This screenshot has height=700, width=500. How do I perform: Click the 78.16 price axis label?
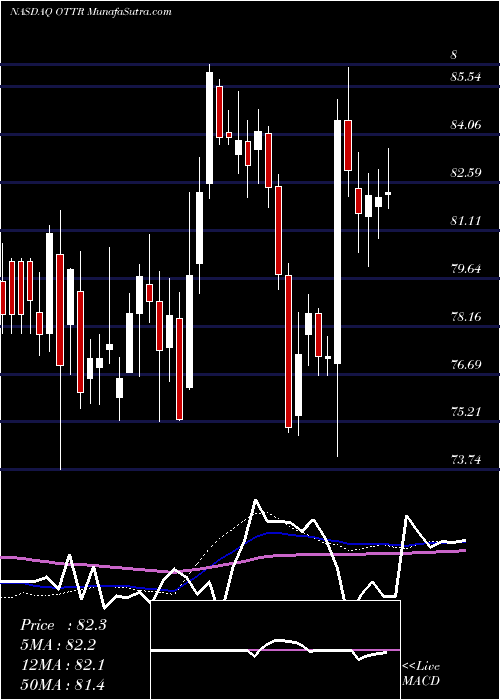(x=467, y=317)
